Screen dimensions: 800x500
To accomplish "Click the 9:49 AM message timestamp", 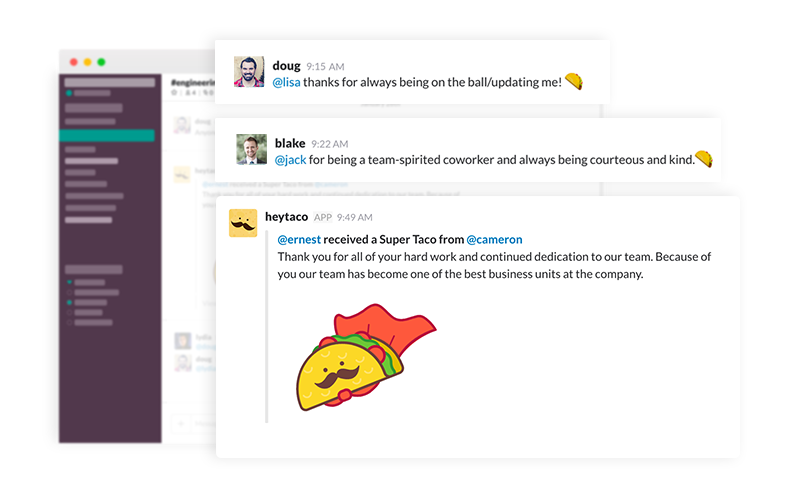I will coord(355,218).
